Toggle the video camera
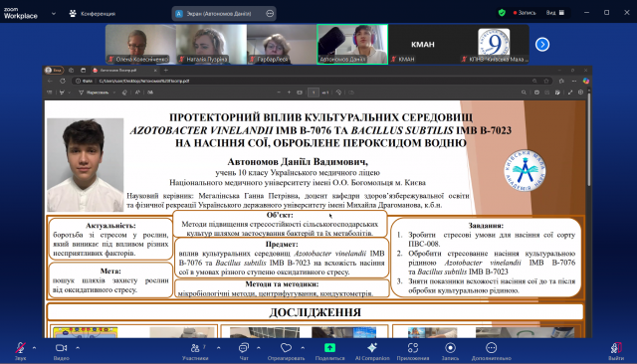Viewport: 637px width, 364px height. [62, 351]
